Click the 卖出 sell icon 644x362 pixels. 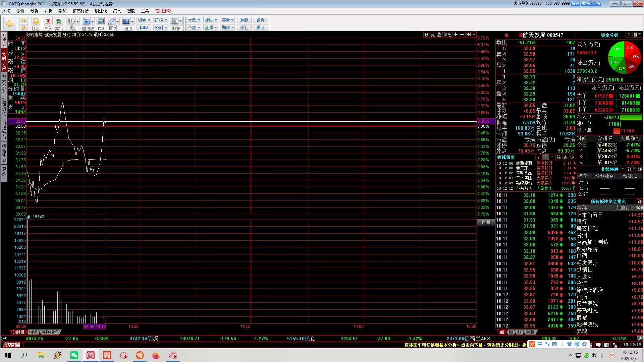(59, 22)
